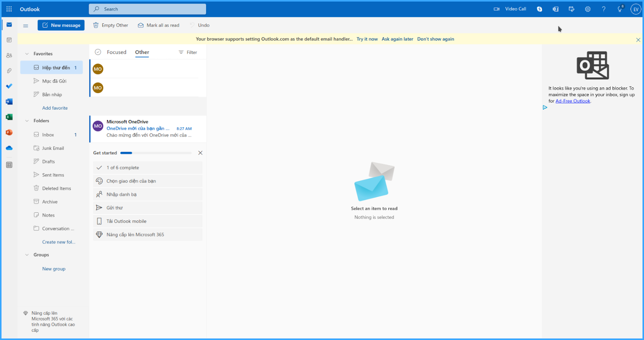
Task: Collapse the Groups section
Action: point(27,255)
